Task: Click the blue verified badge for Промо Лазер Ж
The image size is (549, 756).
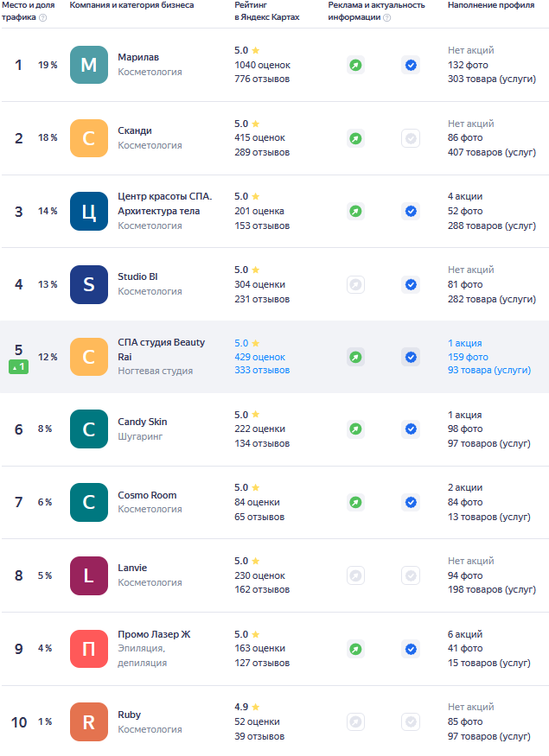Action: 411,649
